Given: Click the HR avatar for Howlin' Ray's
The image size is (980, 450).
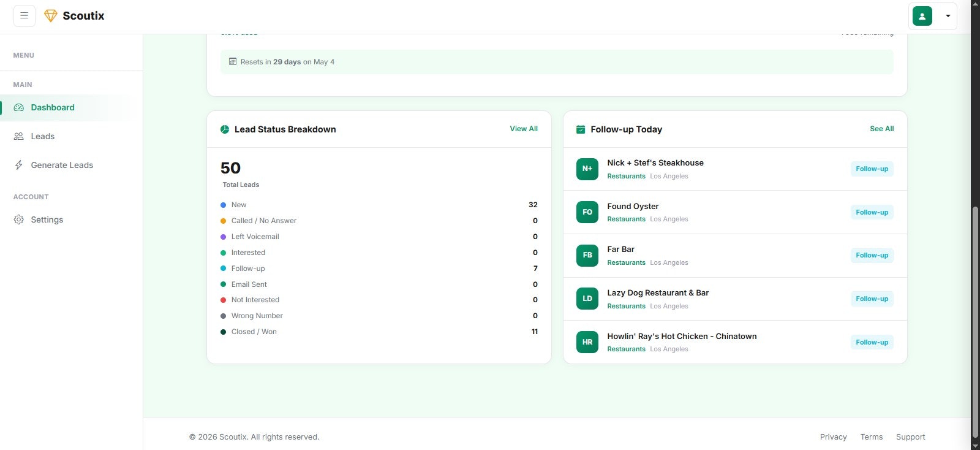Looking at the screenshot, I should pos(587,342).
